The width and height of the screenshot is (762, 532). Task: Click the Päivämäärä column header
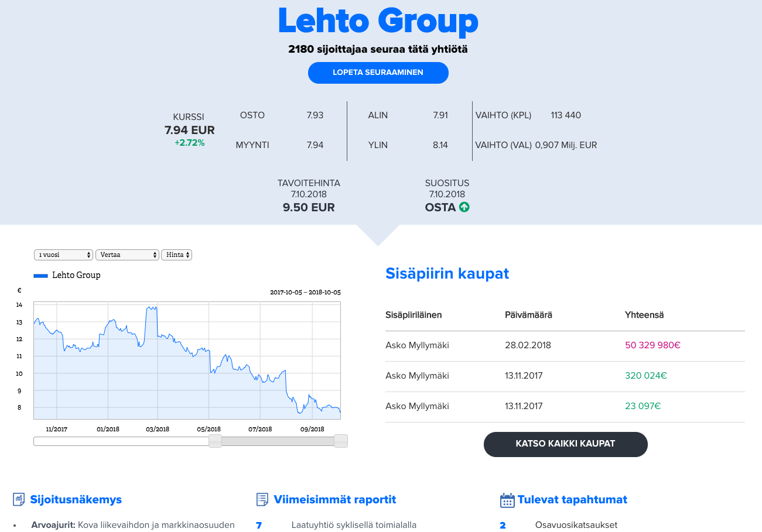tap(528, 315)
